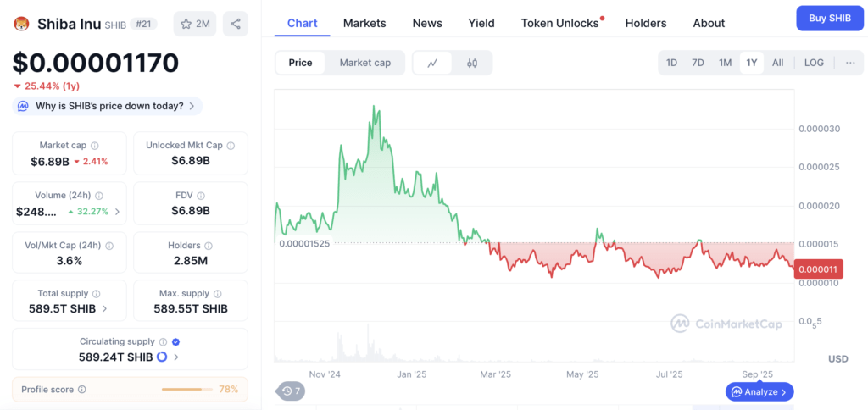Viewport: 868px width, 410px height.
Task: Open the history clock button labeled 7
Action: point(292,391)
